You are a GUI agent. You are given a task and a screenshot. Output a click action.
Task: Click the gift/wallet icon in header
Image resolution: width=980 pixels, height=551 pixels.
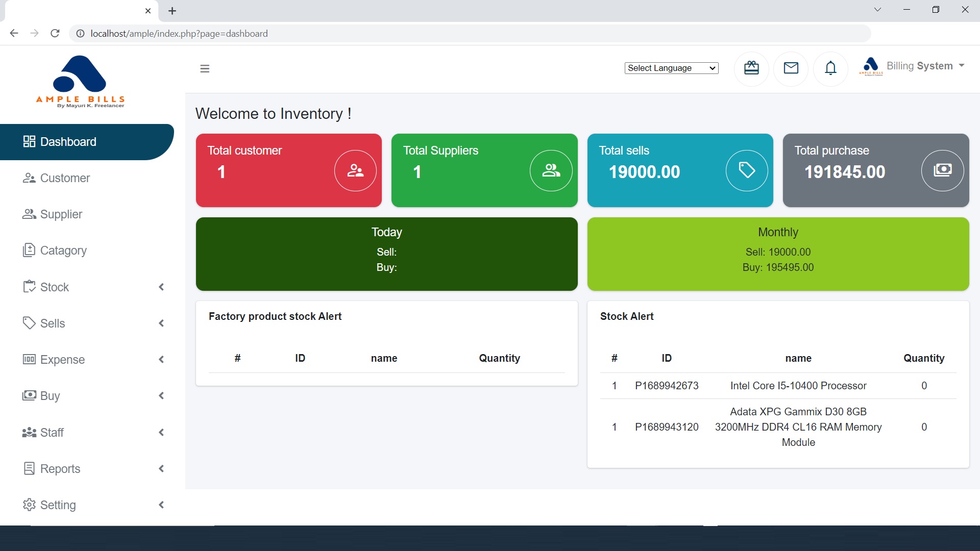coord(751,67)
